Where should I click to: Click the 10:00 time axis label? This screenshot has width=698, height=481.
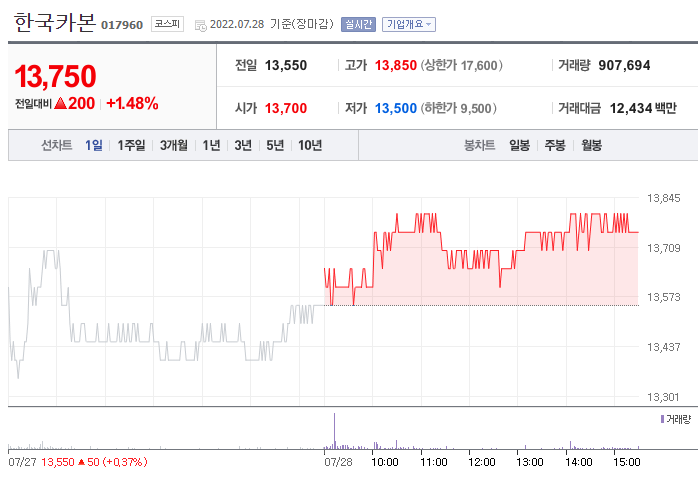pos(385,462)
